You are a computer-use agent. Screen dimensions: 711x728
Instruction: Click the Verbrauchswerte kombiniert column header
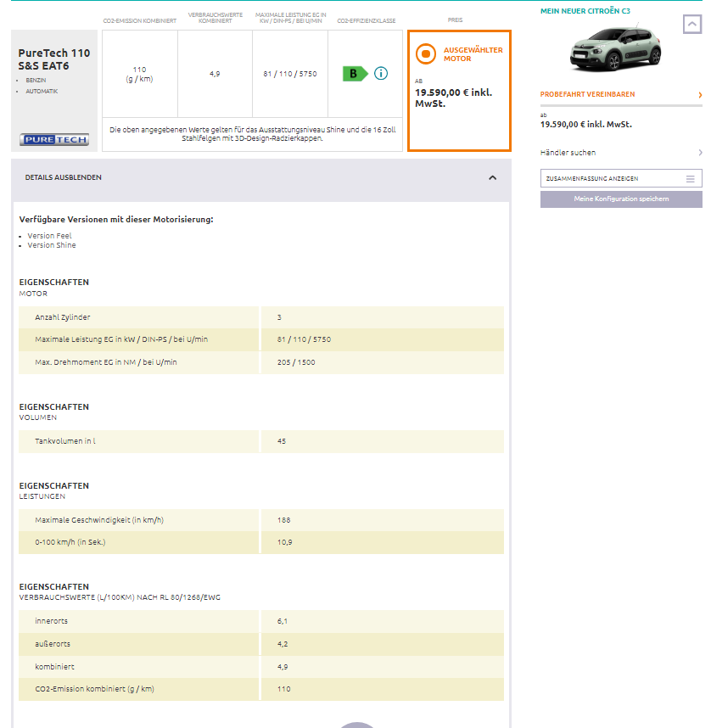[x=215, y=18]
